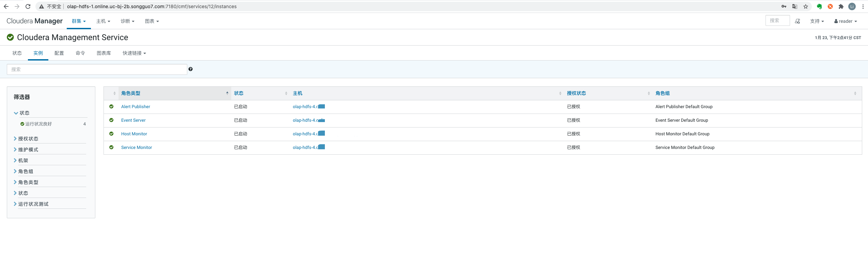
Task: Focus the top-right global search box
Action: pos(778,21)
